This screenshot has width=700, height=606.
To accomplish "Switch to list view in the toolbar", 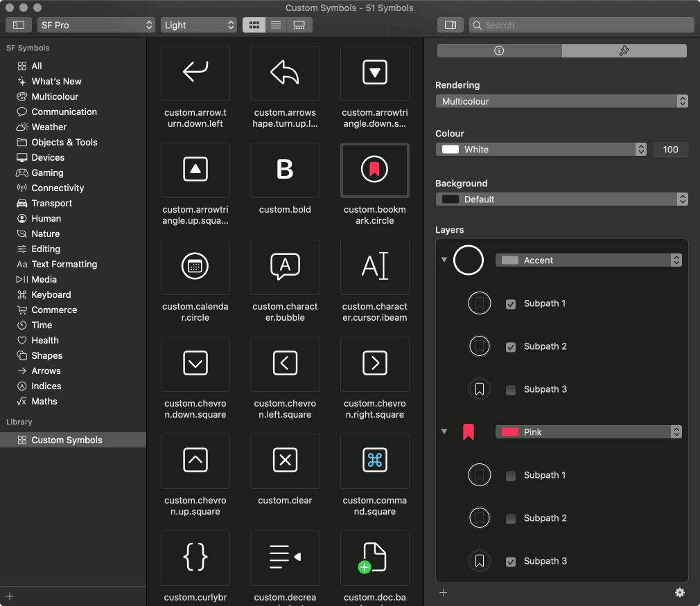I will click(x=275, y=24).
